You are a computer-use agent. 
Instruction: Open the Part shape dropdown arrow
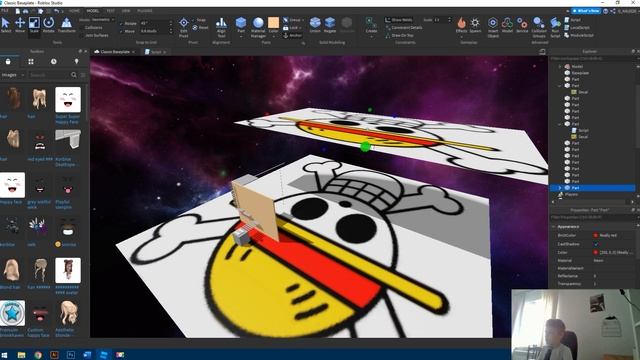[x=241, y=36]
